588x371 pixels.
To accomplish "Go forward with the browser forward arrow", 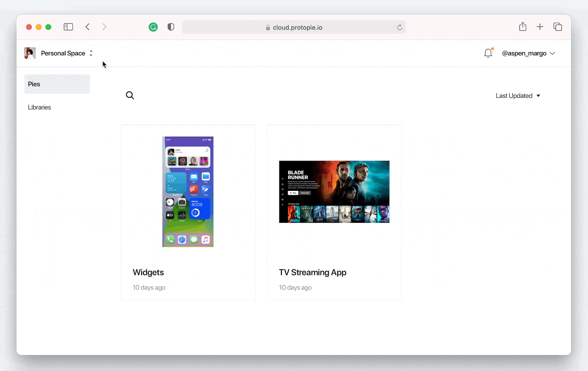I will (104, 27).
